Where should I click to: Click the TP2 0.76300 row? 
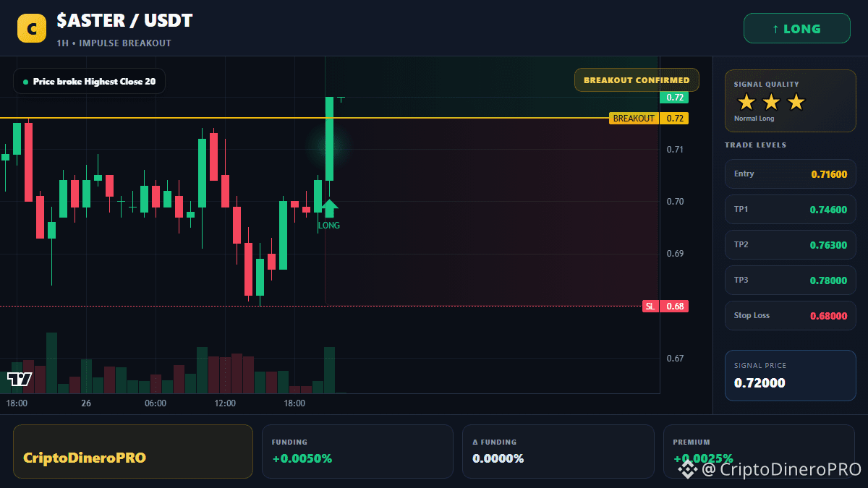point(790,244)
